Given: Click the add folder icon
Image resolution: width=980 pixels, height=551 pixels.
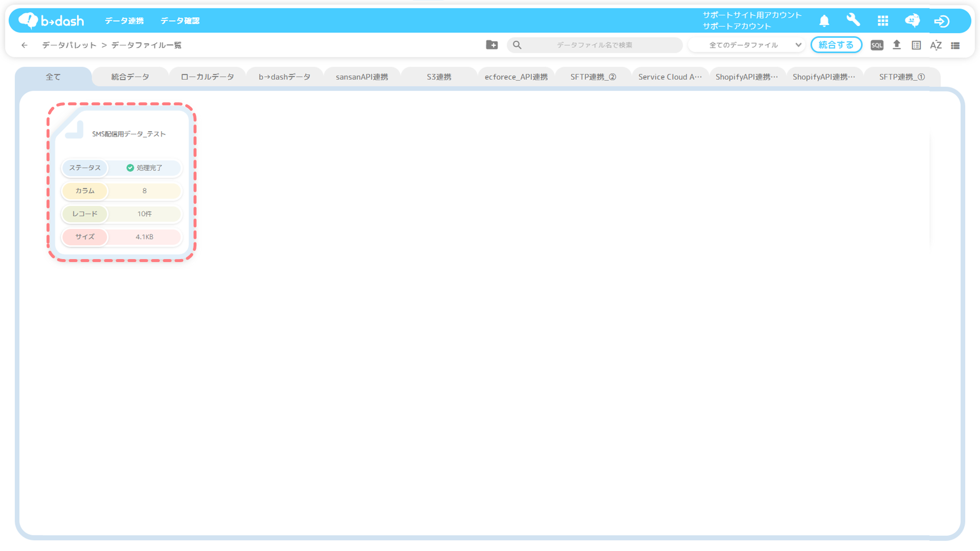Looking at the screenshot, I should 492,45.
